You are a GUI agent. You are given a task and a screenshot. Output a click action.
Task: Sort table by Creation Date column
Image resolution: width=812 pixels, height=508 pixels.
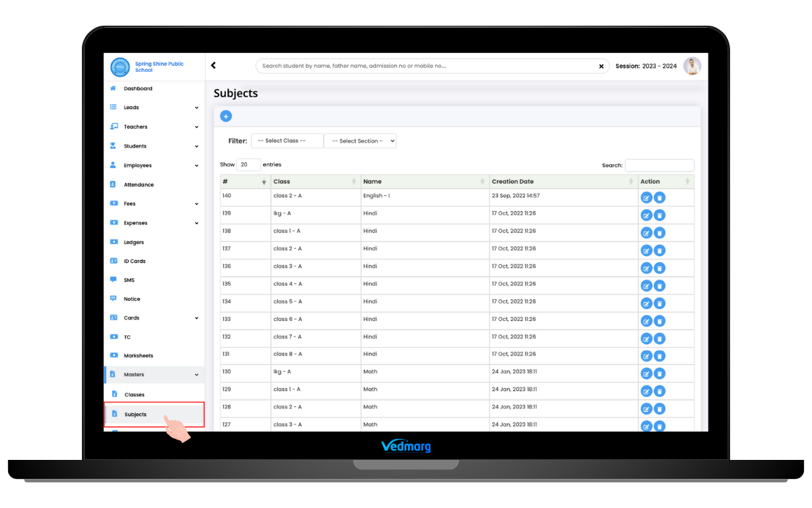pyautogui.click(x=563, y=182)
